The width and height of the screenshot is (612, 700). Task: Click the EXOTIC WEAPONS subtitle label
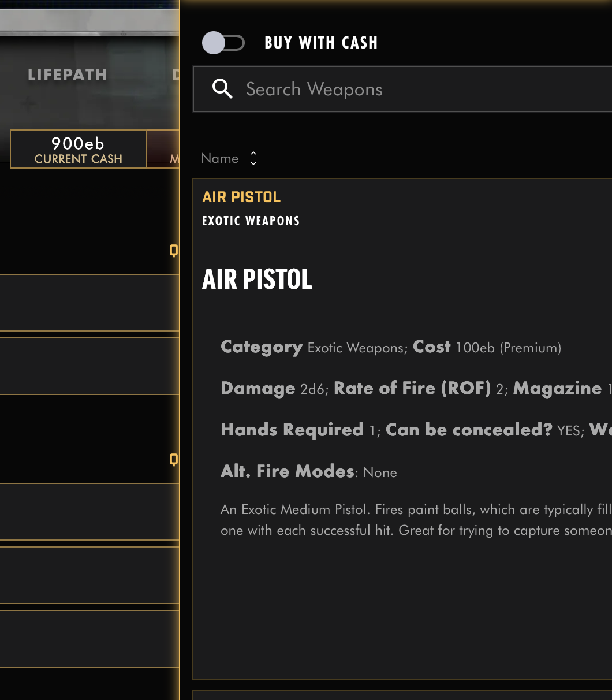coord(251,221)
